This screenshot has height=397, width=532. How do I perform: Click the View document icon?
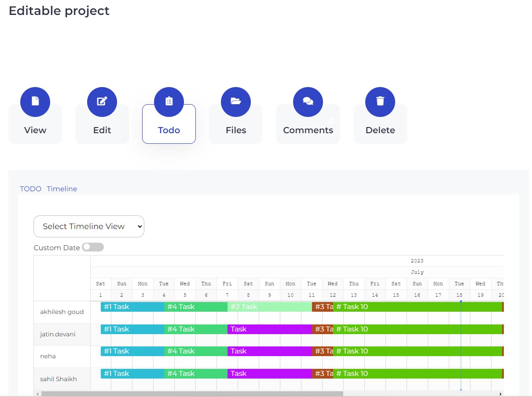[35, 102]
